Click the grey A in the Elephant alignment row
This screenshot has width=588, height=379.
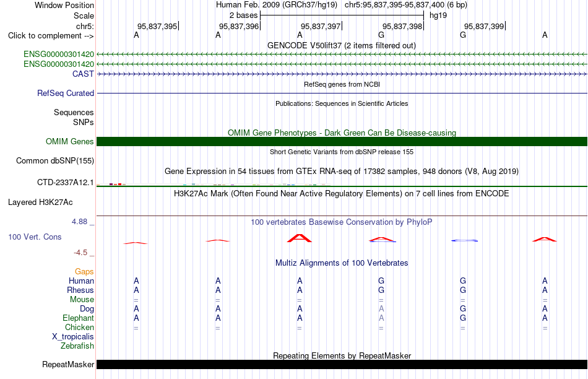point(381,318)
